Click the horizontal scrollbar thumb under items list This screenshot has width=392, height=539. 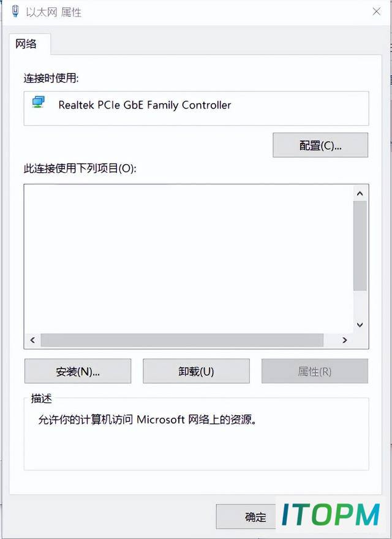tap(182, 340)
